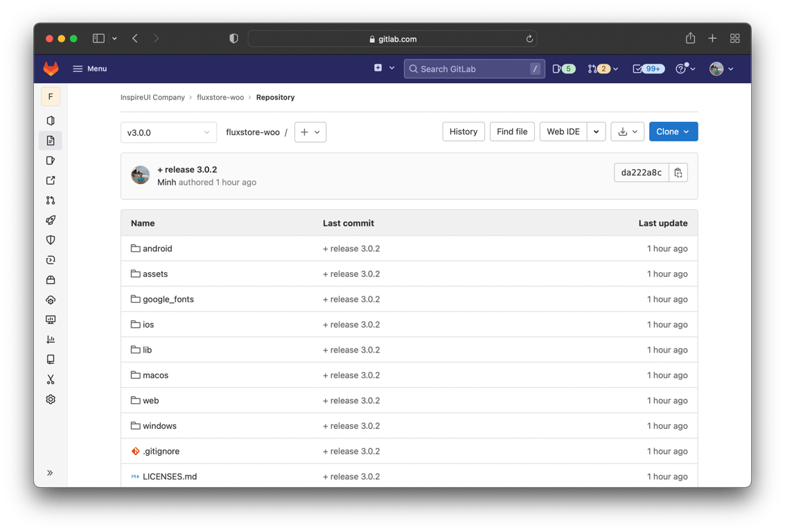
Task: Click the Web IDE button
Action: [x=563, y=132]
